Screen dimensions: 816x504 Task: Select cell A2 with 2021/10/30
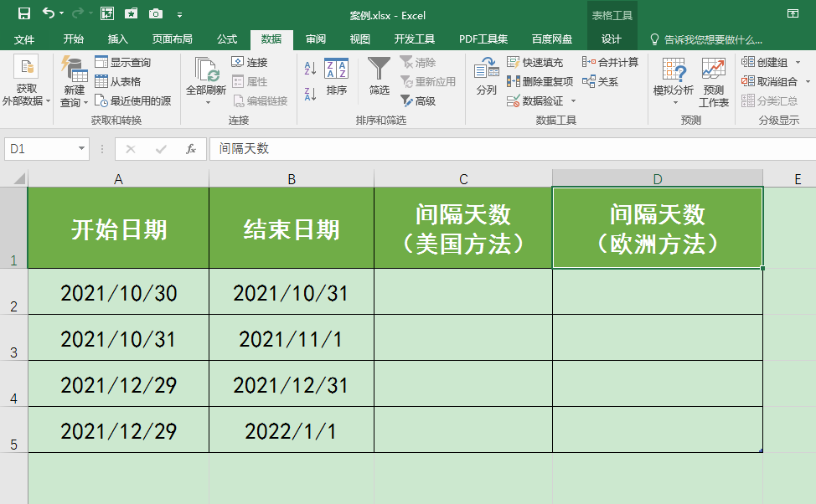[x=118, y=292]
